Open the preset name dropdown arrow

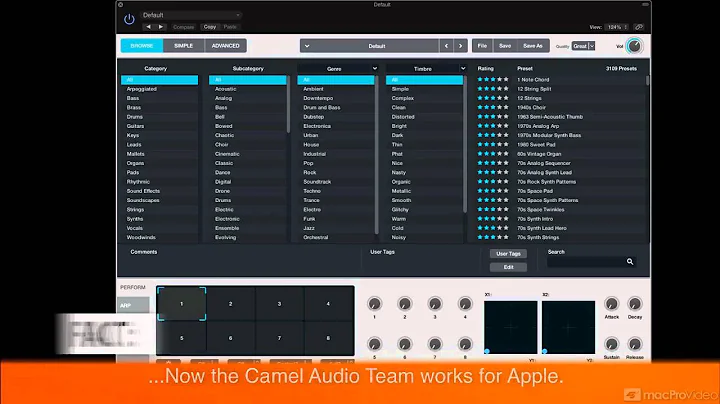point(307,46)
